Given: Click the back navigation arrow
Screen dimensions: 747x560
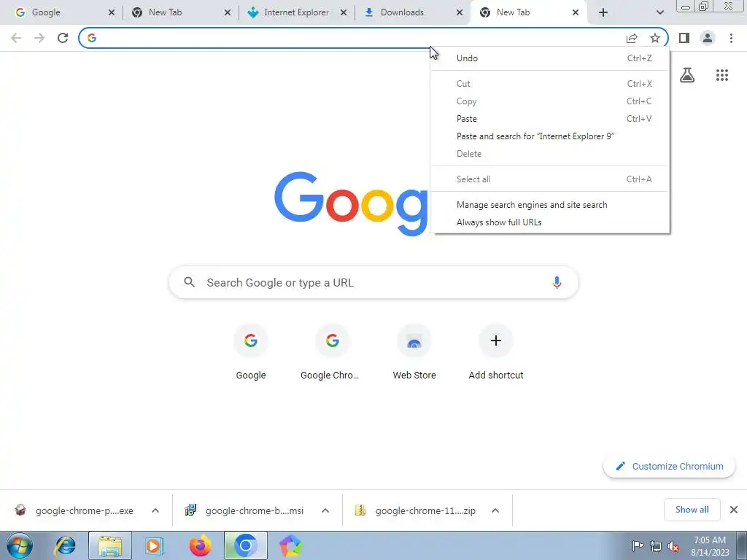Looking at the screenshot, I should point(16,38).
